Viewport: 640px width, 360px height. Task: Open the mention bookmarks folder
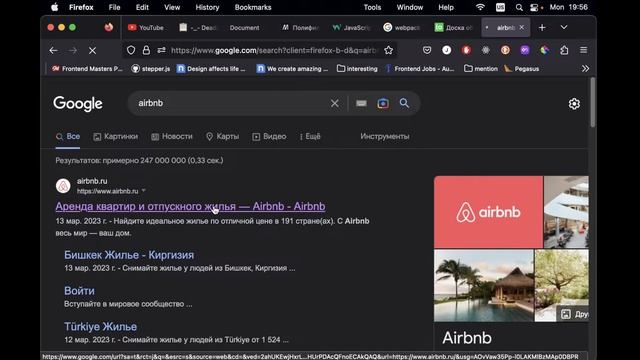[481, 69]
